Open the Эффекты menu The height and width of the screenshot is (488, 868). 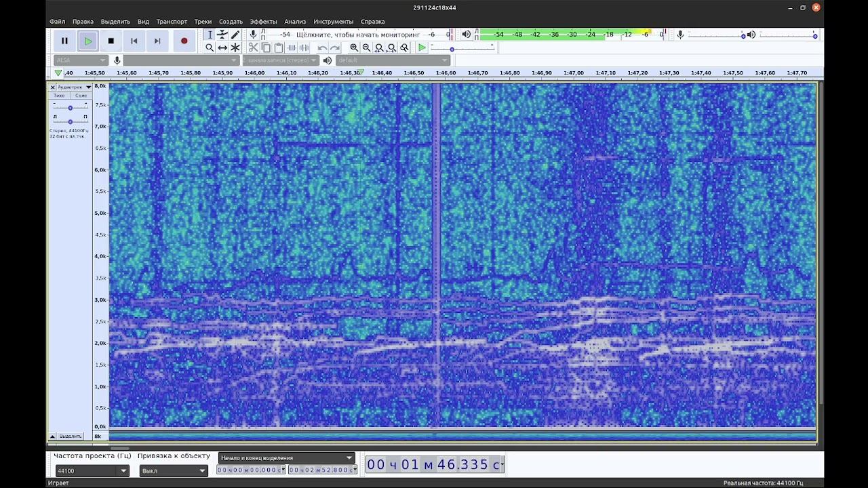[x=264, y=22]
